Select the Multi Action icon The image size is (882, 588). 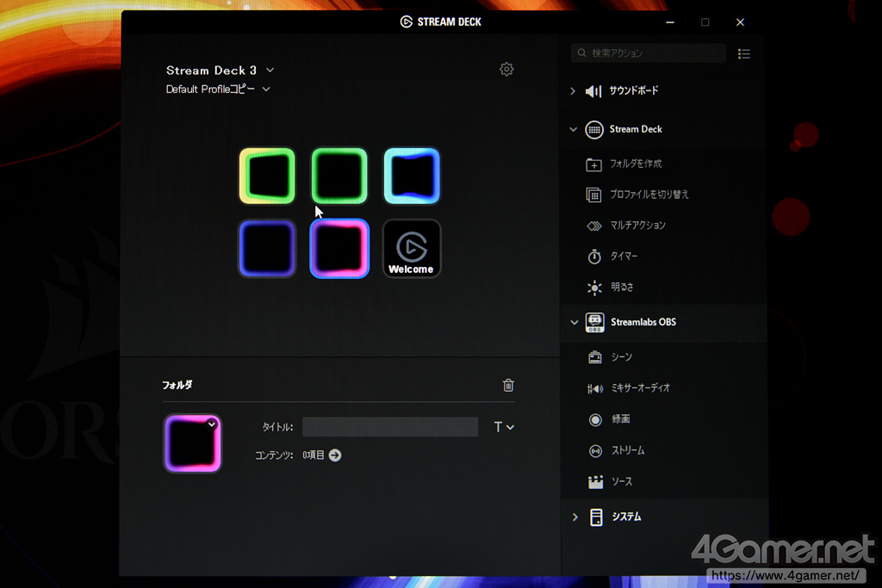click(594, 226)
